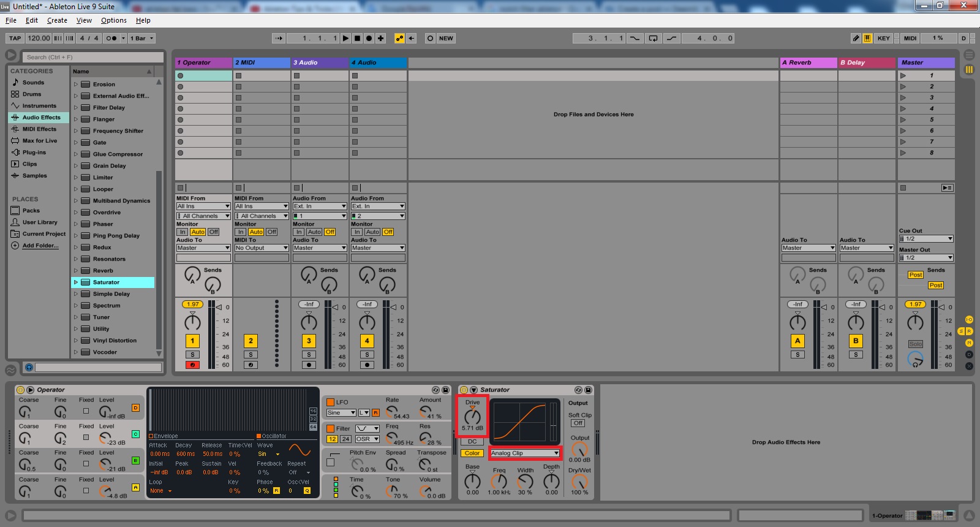Screen dimensions: 980x527
Task: Expand the Erosion device folder
Action: coord(76,84)
